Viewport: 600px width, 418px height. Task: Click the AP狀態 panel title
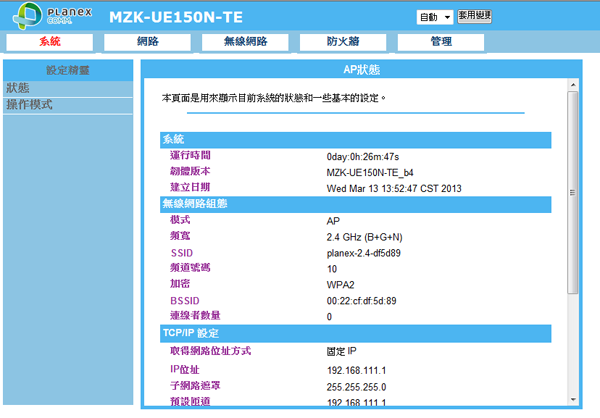tap(361, 70)
